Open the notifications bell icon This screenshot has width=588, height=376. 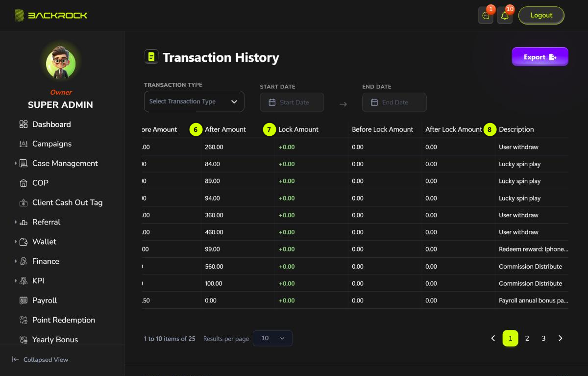505,16
